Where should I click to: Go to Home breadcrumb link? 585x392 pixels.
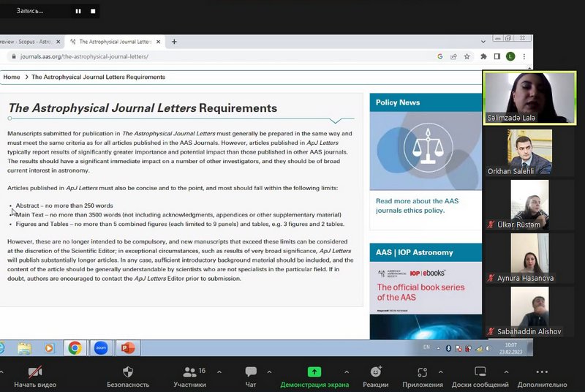click(x=12, y=77)
